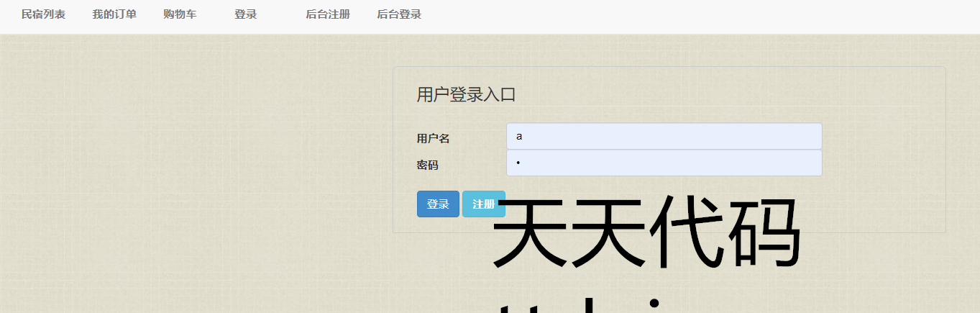Select 登录 in the top navigation bar
This screenshot has height=313, width=980.
[x=245, y=14]
